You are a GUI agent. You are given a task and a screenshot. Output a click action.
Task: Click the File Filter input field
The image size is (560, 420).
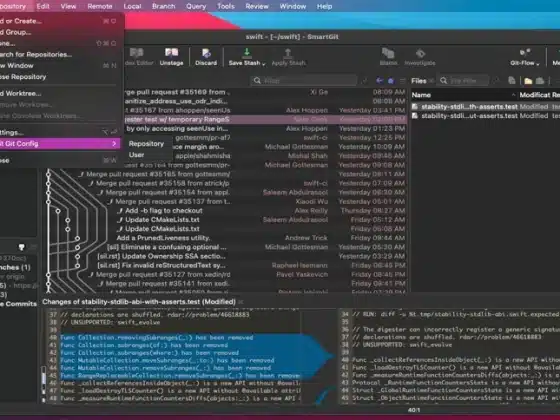(464, 81)
